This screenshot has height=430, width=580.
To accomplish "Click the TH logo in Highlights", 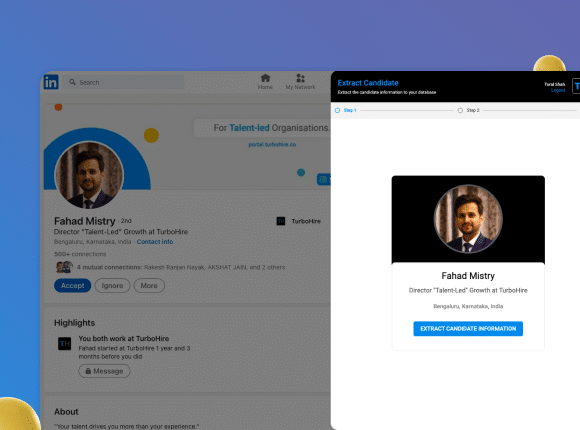I will point(64,344).
